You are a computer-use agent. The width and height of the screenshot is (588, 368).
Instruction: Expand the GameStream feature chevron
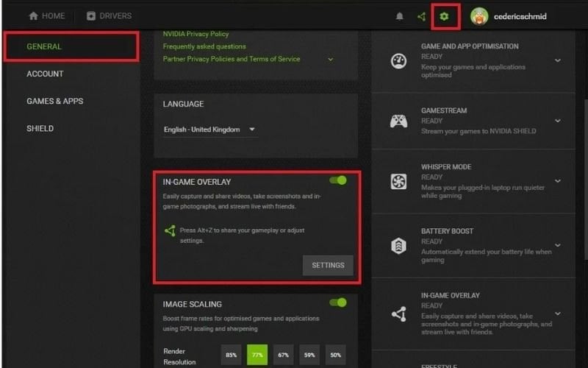558,121
